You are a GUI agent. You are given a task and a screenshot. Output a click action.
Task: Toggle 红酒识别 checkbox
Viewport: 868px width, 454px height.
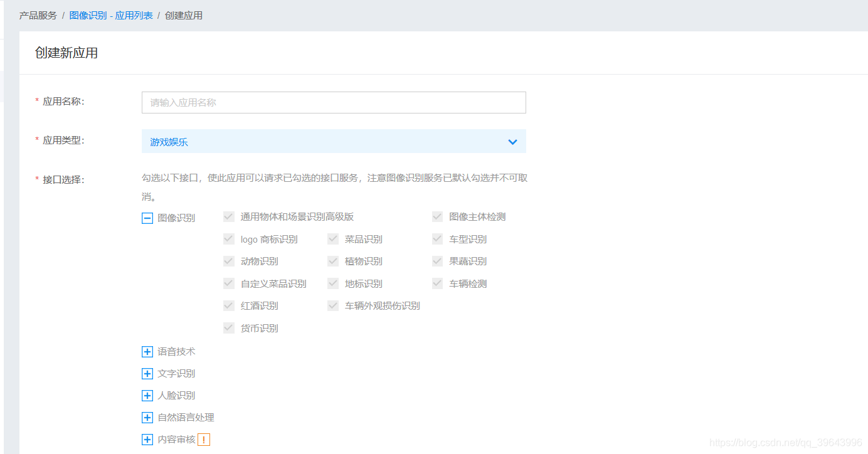229,305
